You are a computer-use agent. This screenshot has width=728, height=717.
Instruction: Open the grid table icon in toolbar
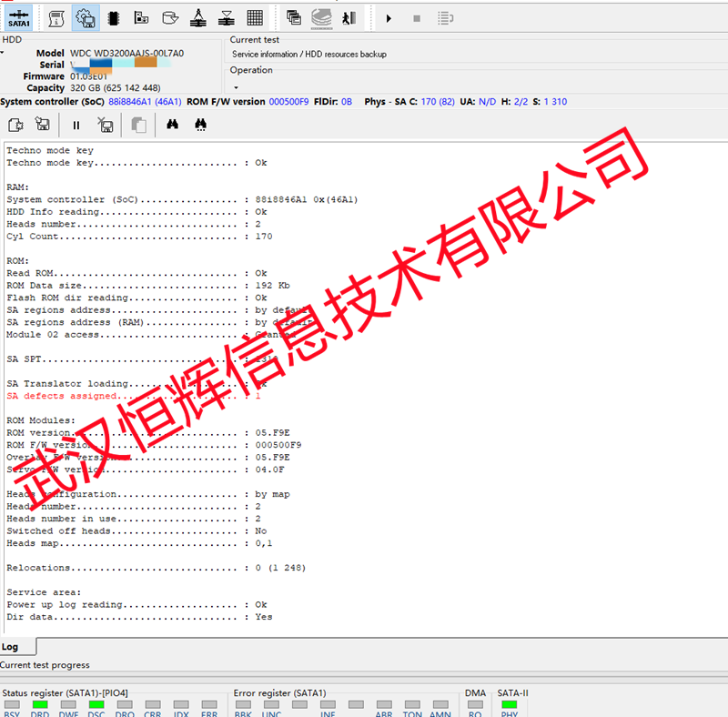tap(255, 17)
